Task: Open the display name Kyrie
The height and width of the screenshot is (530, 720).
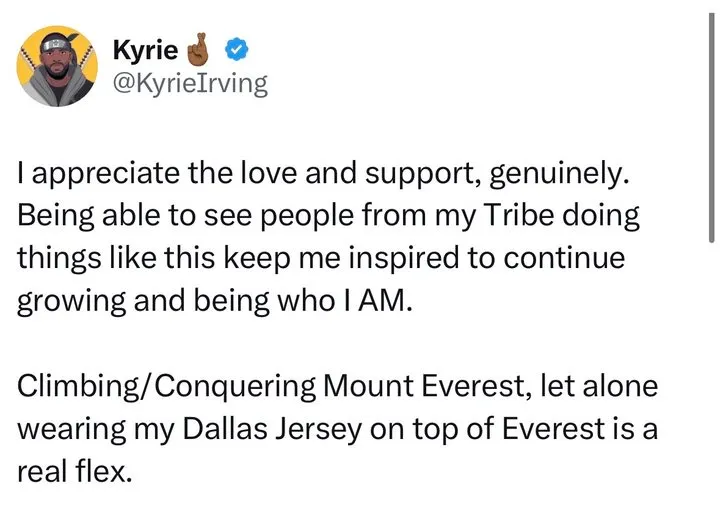Action: coord(145,50)
